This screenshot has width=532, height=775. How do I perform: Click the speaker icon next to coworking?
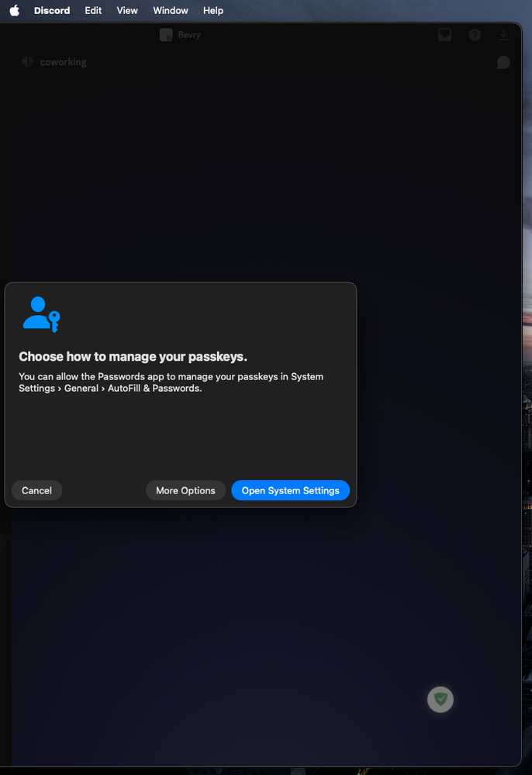click(28, 62)
